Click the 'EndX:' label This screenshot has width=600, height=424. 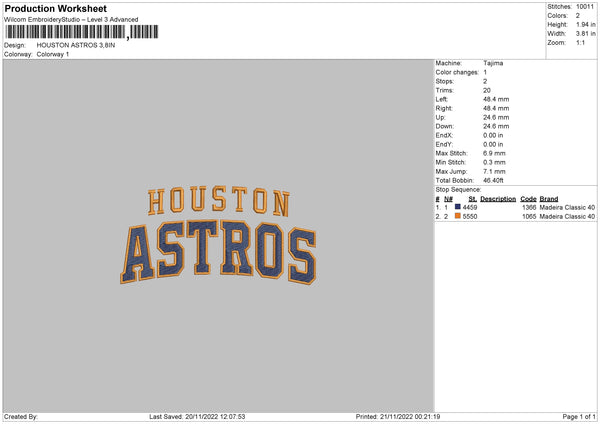[x=444, y=135]
